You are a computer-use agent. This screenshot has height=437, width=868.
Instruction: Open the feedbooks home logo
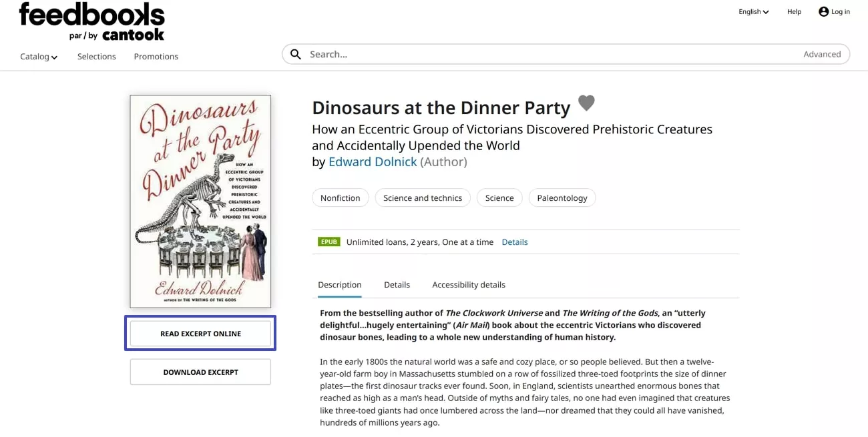click(91, 21)
